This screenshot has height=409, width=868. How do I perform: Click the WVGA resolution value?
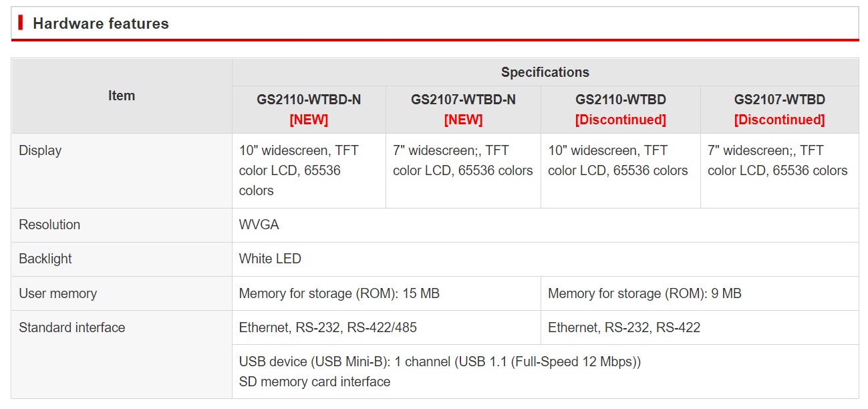tap(259, 225)
